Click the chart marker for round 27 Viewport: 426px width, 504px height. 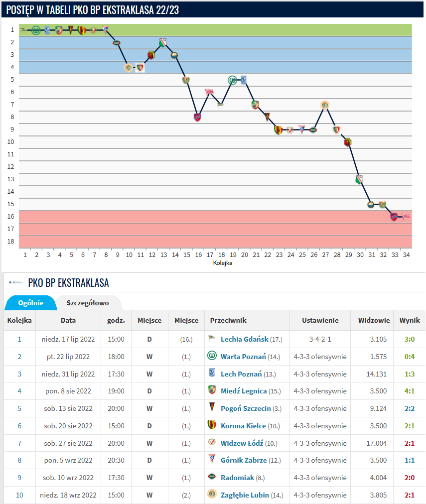coord(325,105)
